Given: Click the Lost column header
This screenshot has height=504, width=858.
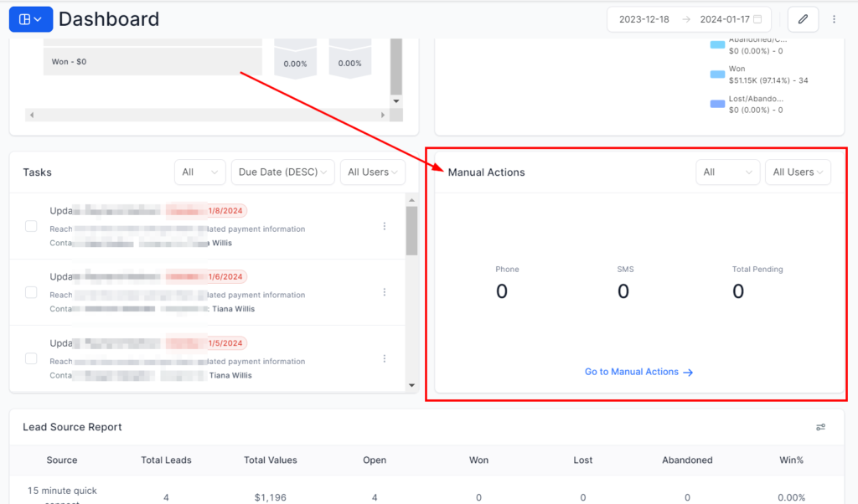Looking at the screenshot, I should [583, 460].
